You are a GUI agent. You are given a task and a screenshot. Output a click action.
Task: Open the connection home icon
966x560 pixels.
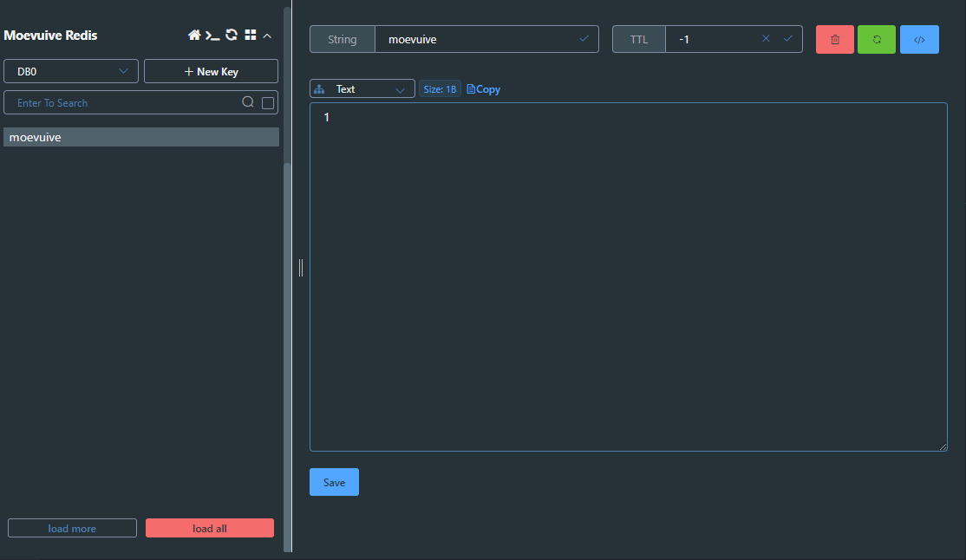[194, 36]
